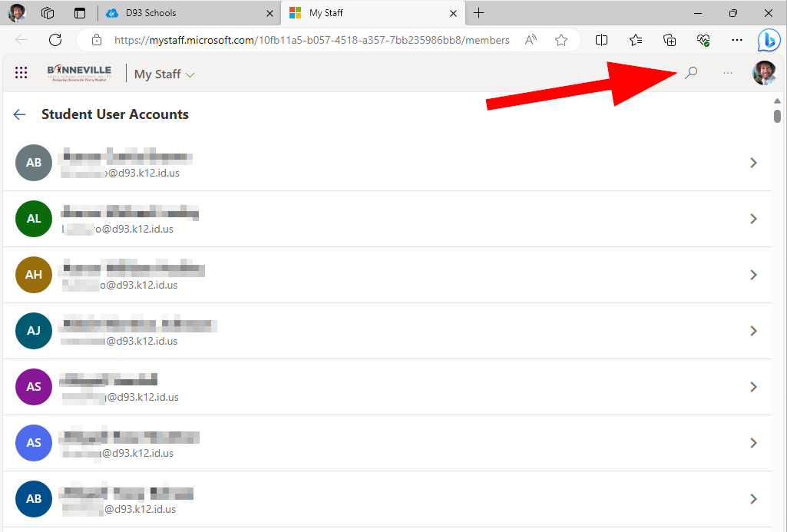Go back from Student User Accounts

point(19,114)
